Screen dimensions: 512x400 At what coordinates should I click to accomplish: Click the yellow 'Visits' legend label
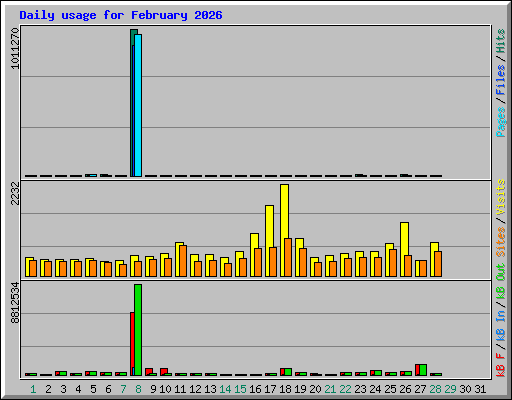(x=501, y=198)
